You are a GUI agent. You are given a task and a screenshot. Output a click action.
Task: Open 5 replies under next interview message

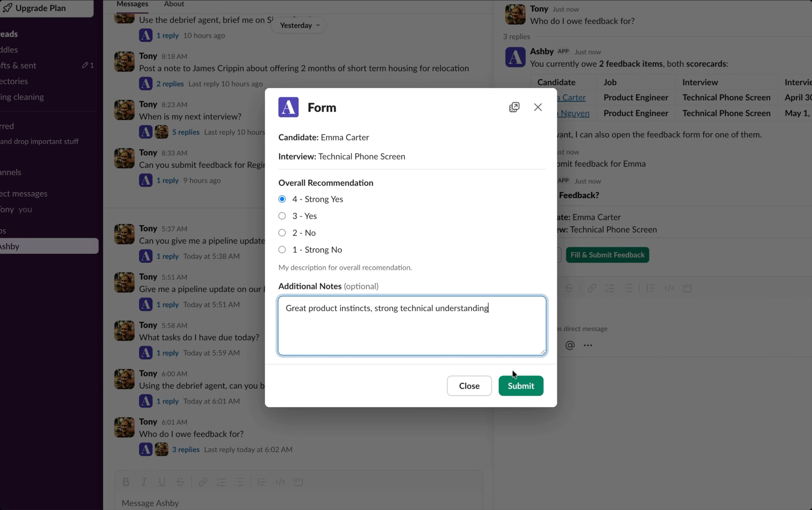pyautogui.click(x=186, y=132)
